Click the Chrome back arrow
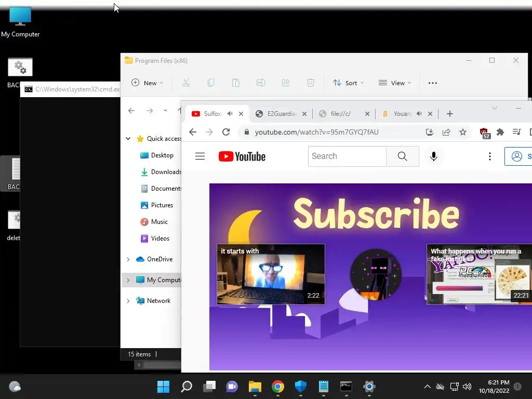The height and width of the screenshot is (399, 532). [193, 132]
